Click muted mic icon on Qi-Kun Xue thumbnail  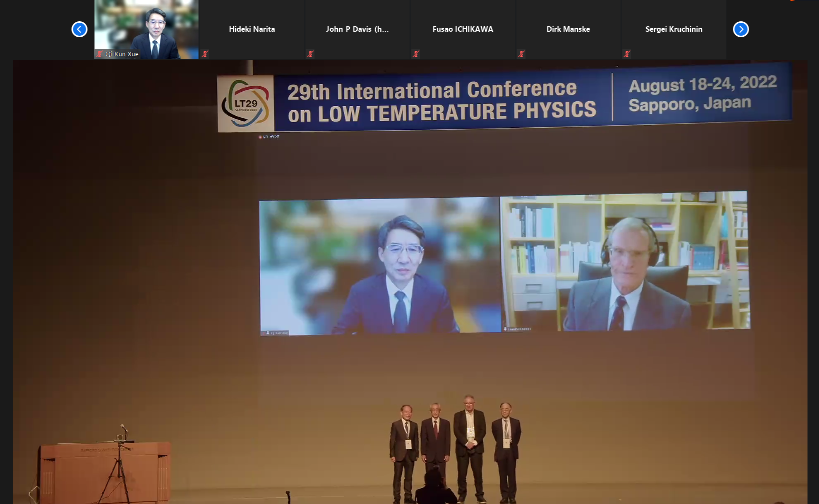click(x=100, y=54)
